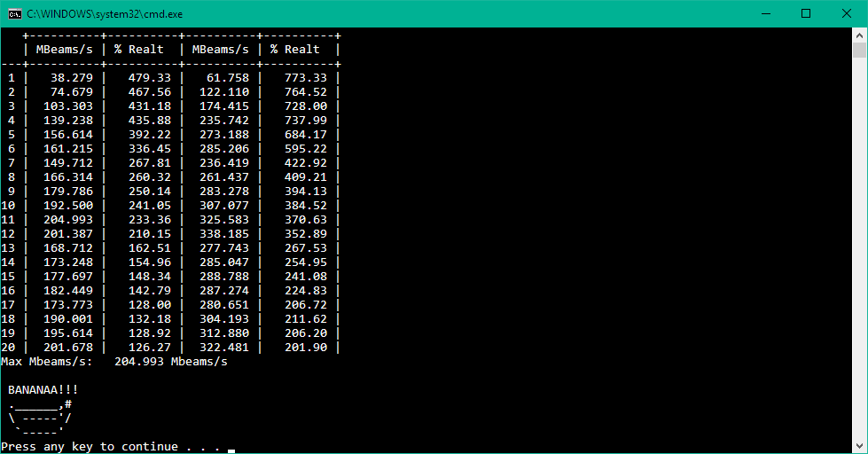This screenshot has width=868, height=454.
Task: Click the value 149.712
Action: point(68,163)
